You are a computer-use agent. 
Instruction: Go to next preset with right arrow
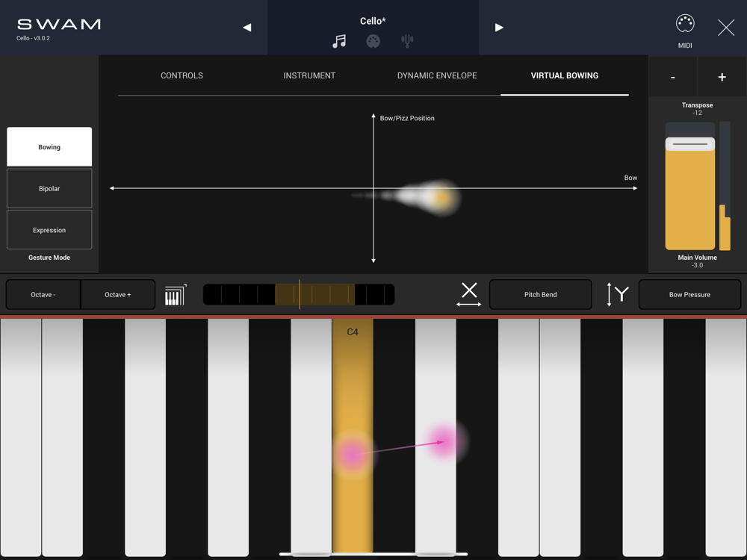(x=499, y=28)
